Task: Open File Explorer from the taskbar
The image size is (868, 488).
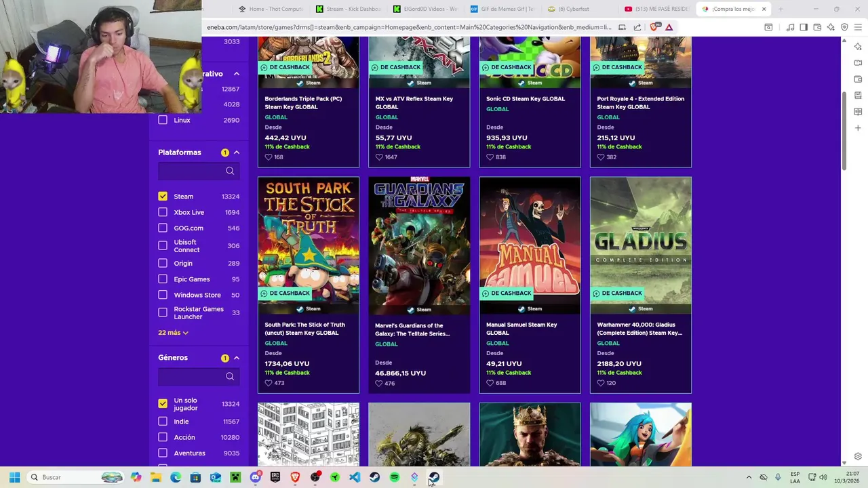Action: click(x=156, y=477)
